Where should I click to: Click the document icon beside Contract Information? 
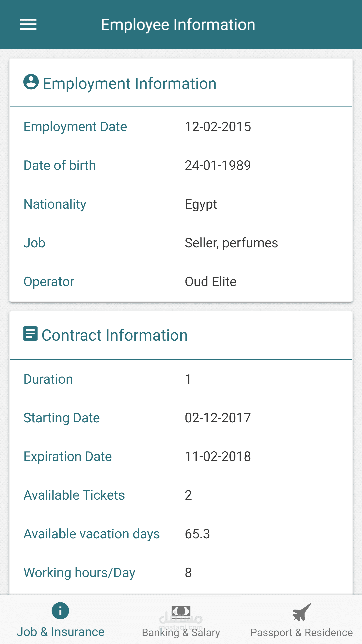pyautogui.click(x=31, y=334)
